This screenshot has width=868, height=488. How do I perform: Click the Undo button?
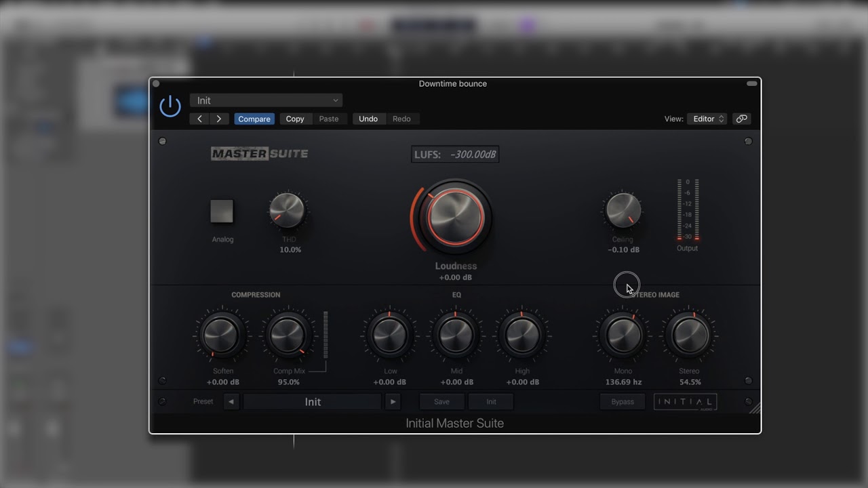368,119
